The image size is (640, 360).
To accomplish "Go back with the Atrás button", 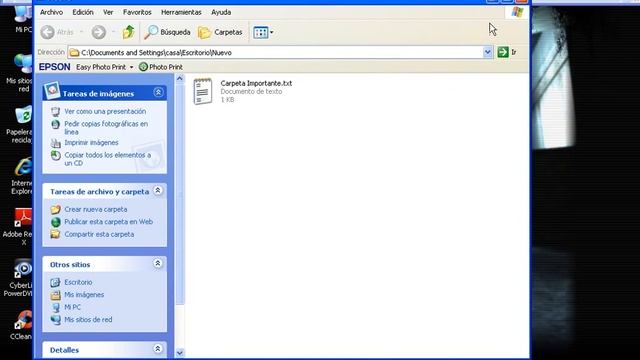I will 57,32.
